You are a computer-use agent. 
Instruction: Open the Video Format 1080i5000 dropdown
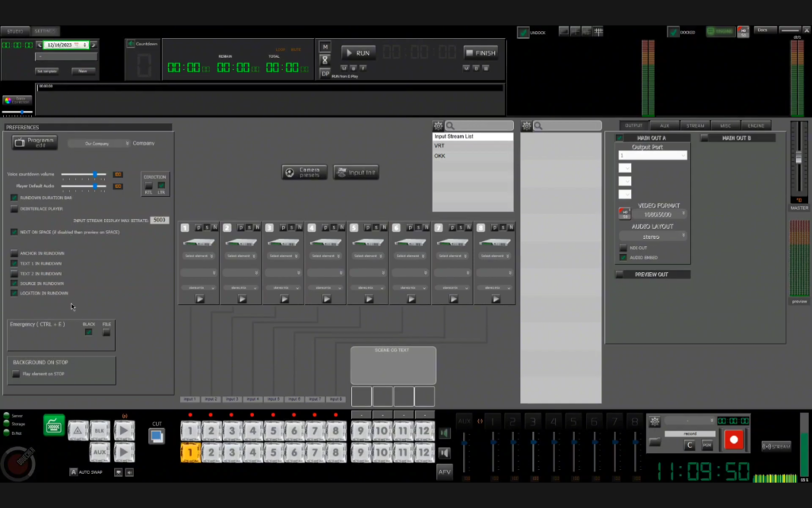tap(659, 214)
